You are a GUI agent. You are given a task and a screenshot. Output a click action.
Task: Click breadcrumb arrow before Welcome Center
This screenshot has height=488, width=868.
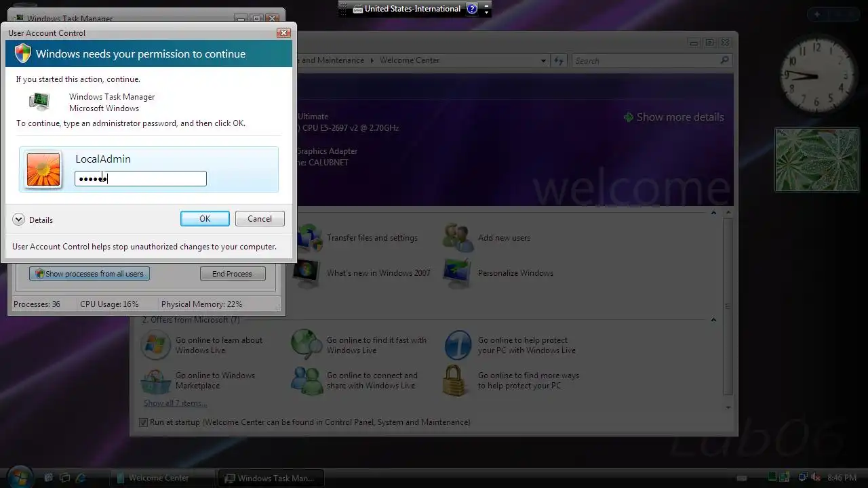[372, 60]
